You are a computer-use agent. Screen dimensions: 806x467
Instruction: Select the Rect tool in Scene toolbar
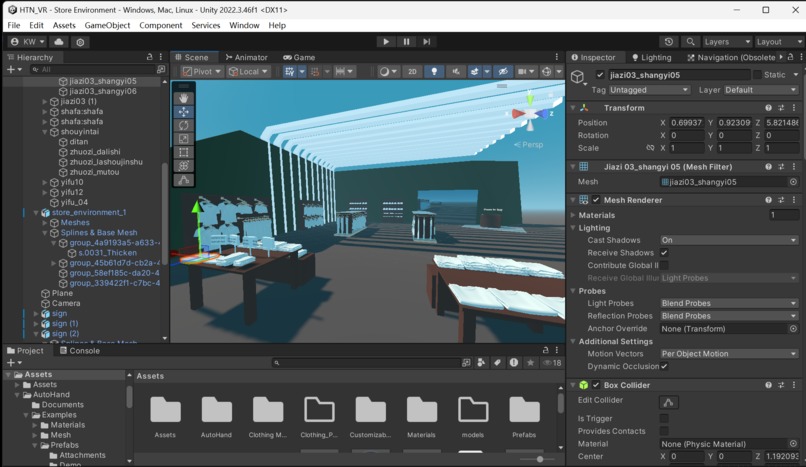coord(184,152)
